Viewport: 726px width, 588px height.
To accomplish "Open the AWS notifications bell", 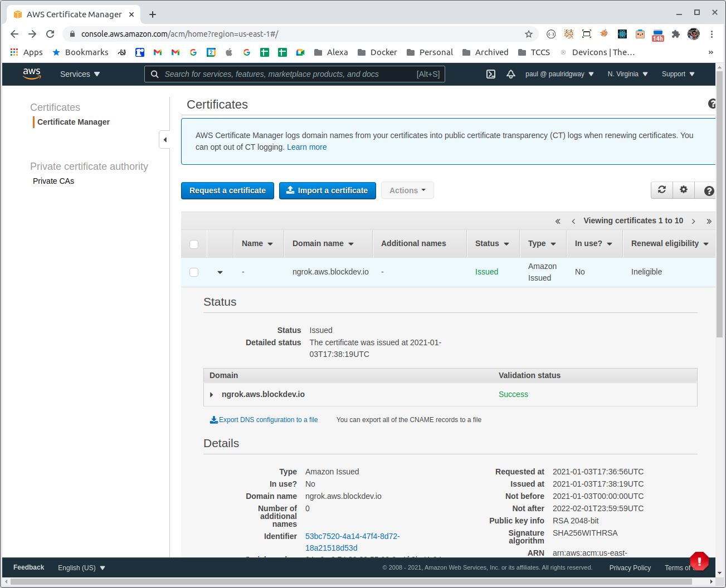I will coord(511,73).
